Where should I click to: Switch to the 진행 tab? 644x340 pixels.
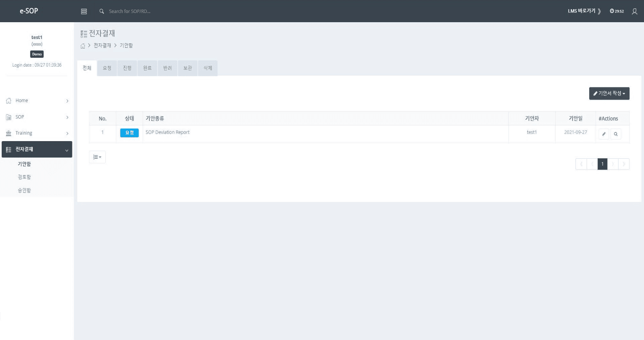tap(127, 68)
